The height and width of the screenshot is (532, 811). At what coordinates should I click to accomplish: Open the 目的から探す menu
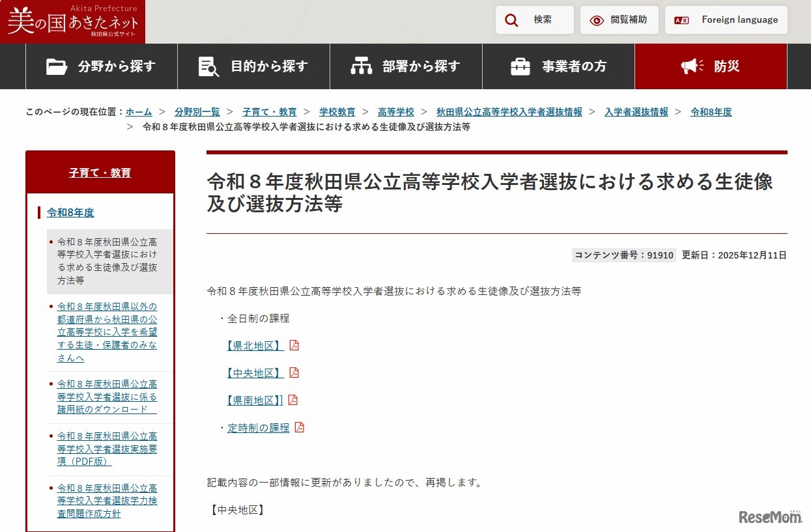(x=254, y=66)
